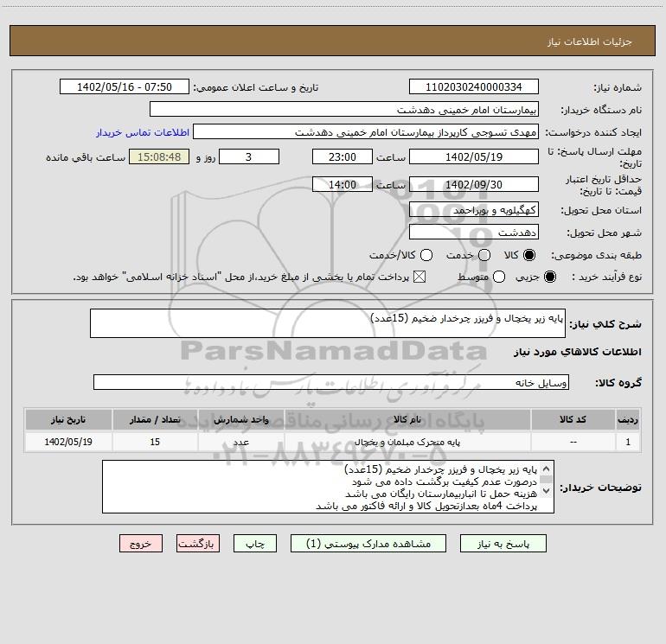Click the price validity date 1402/09/30 field
Image resolution: width=666 pixels, height=644 pixels.
click(x=474, y=184)
